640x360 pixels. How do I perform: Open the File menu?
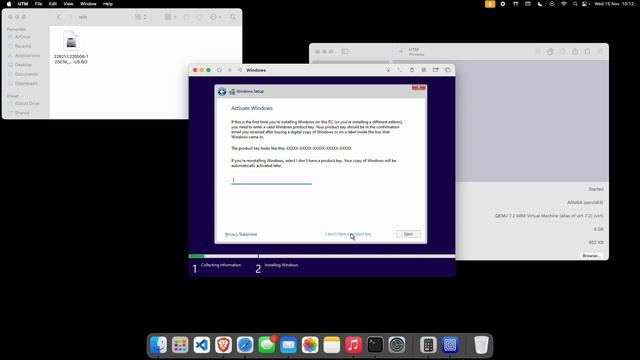click(x=38, y=4)
